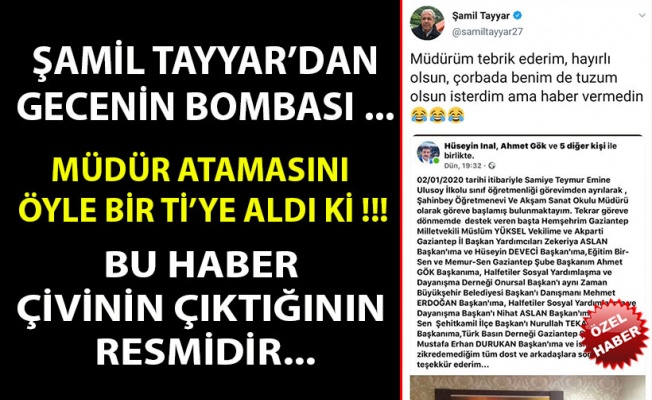The image size is (652, 400).
Task: Open the @samiltayyar27 handle
Action: tap(487, 32)
